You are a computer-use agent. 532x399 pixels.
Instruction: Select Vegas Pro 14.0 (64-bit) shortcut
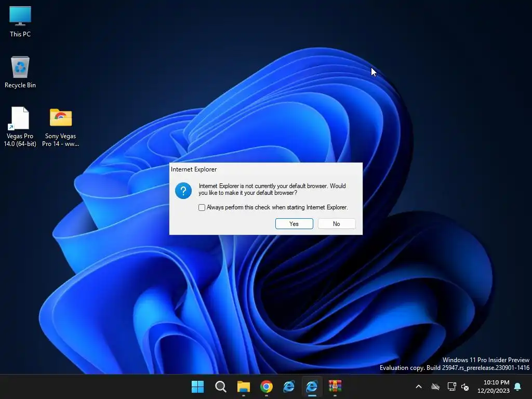[20, 127]
